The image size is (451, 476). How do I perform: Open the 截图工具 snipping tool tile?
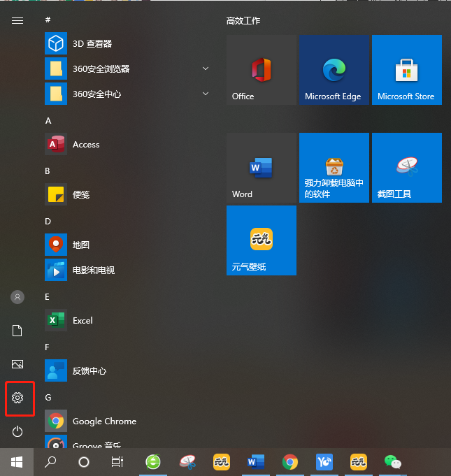click(406, 168)
